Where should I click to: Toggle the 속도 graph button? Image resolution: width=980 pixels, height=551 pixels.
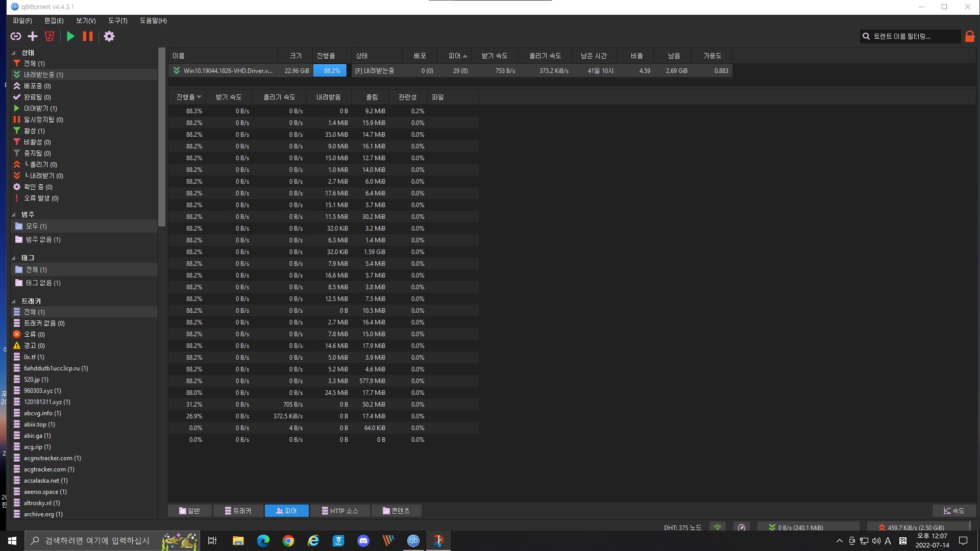954,511
